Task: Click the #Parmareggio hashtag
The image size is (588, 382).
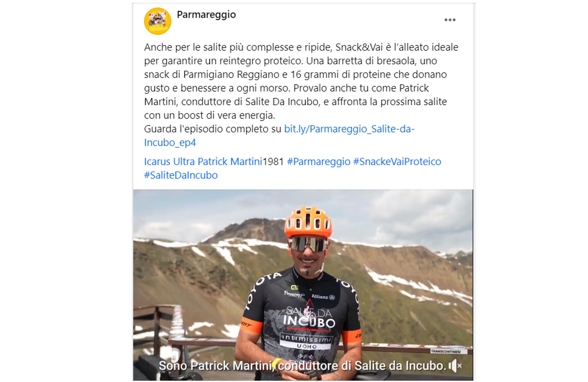Action: click(319, 162)
